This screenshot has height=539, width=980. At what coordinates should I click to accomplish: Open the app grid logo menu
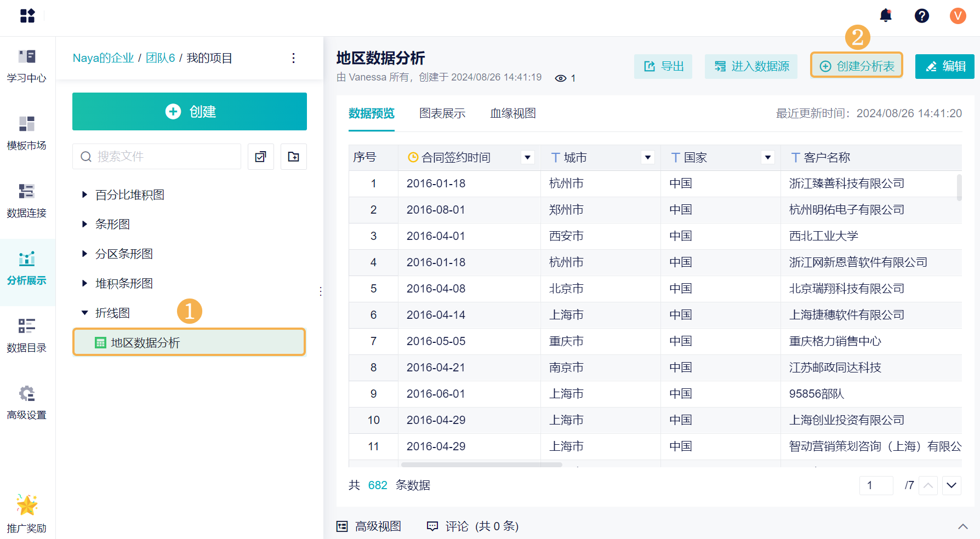[x=27, y=16]
